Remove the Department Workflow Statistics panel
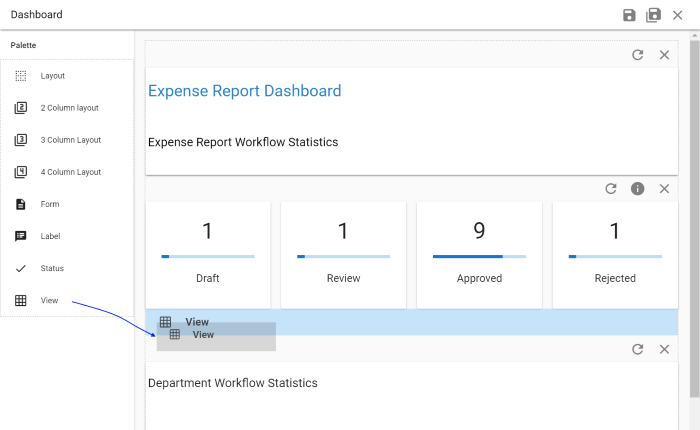The width and height of the screenshot is (700, 430). point(664,349)
